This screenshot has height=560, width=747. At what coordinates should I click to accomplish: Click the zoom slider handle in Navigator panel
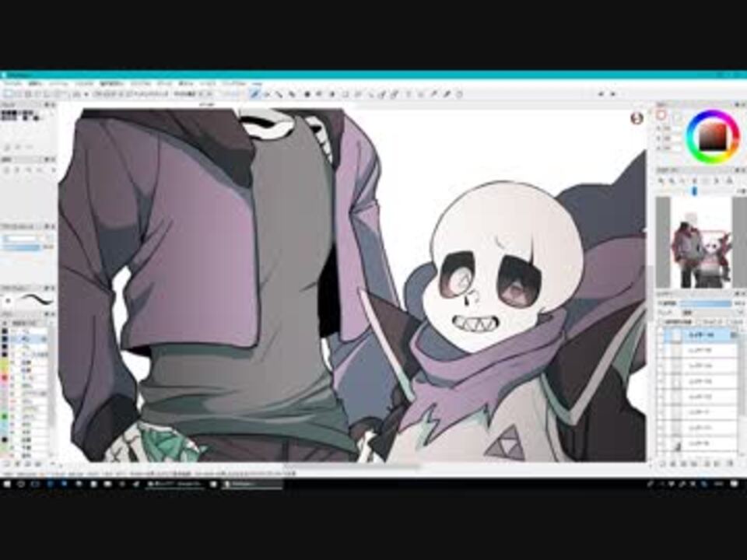(695, 191)
